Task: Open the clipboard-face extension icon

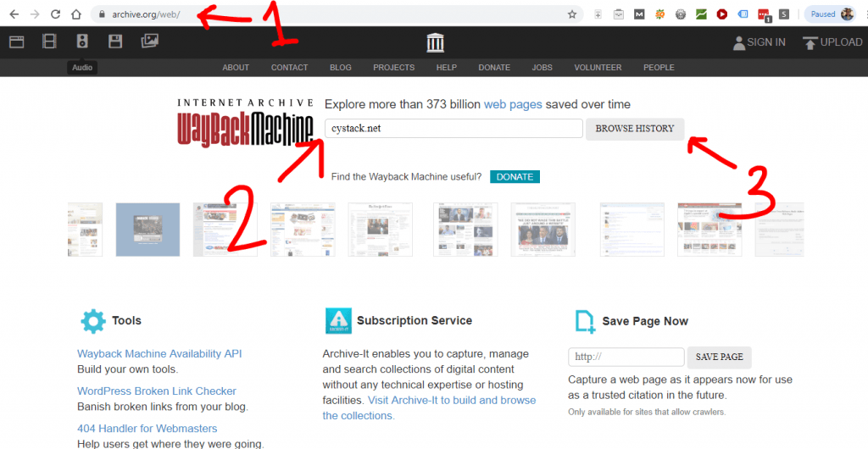Action: tap(618, 15)
